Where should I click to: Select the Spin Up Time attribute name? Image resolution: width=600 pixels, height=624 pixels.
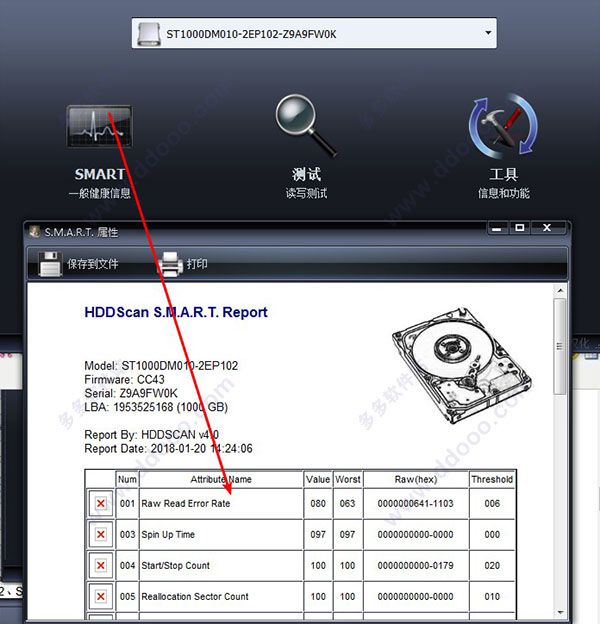tap(168, 535)
